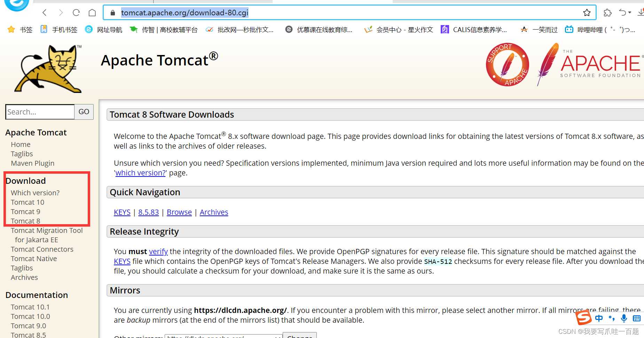Open the KEYS link in Release Integrity text

click(x=122, y=261)
